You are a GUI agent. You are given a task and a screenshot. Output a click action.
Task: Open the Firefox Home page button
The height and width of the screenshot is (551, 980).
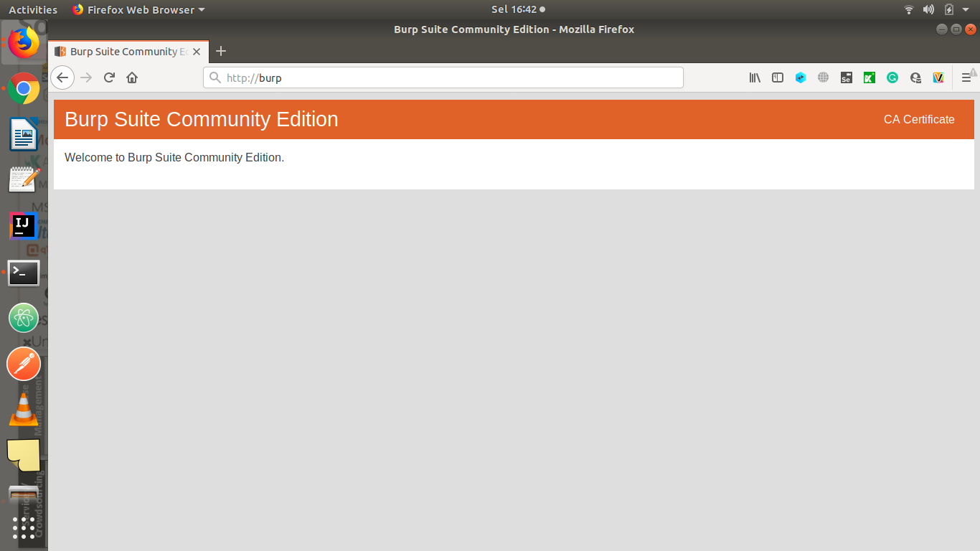click(132, 77)
